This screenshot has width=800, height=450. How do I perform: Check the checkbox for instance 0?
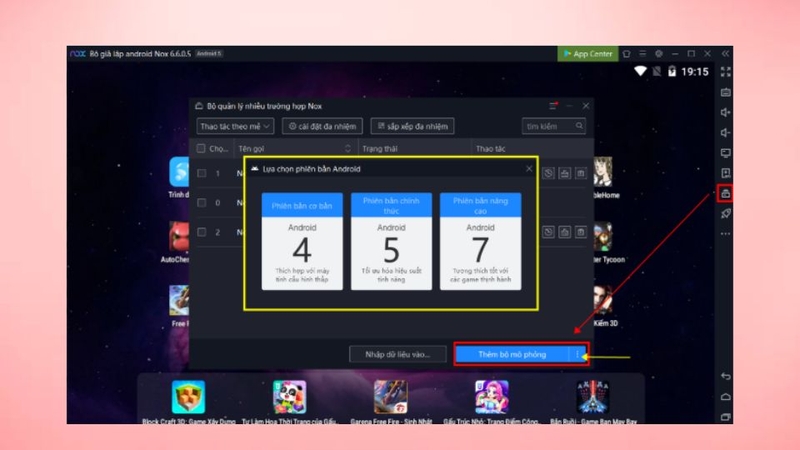click(202, 203)
